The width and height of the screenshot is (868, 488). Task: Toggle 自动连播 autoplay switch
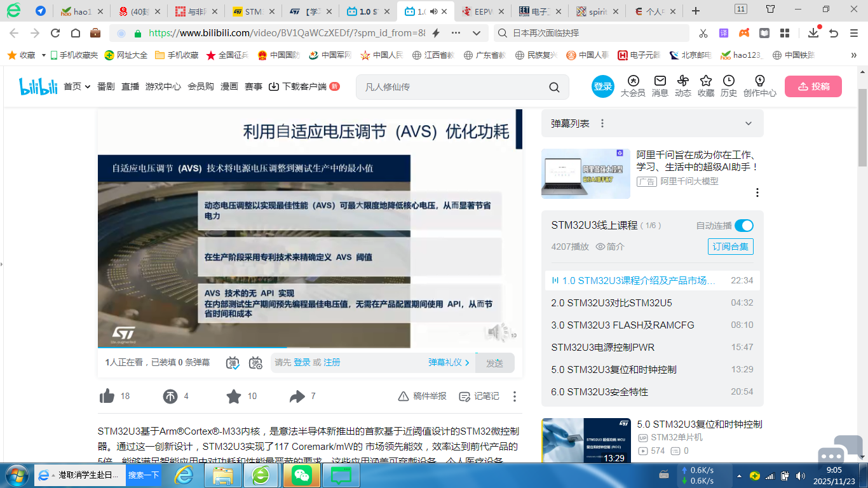744,226
